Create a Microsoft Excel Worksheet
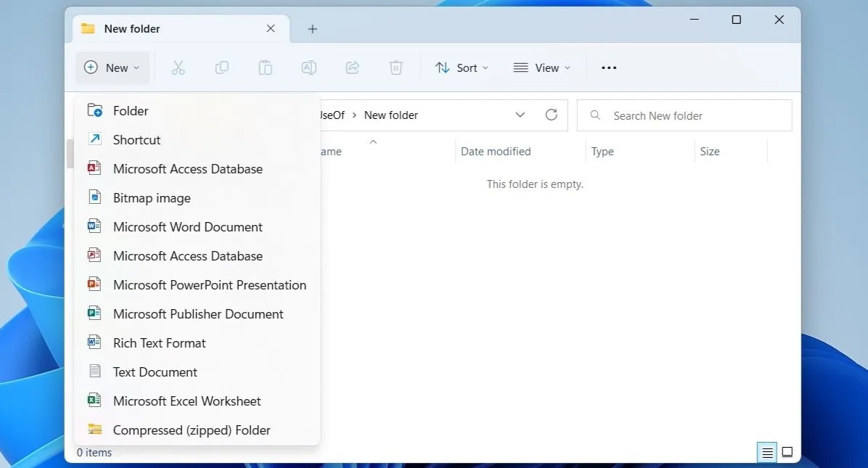Viewport: 868px width, 468px height. coord(186,401)
